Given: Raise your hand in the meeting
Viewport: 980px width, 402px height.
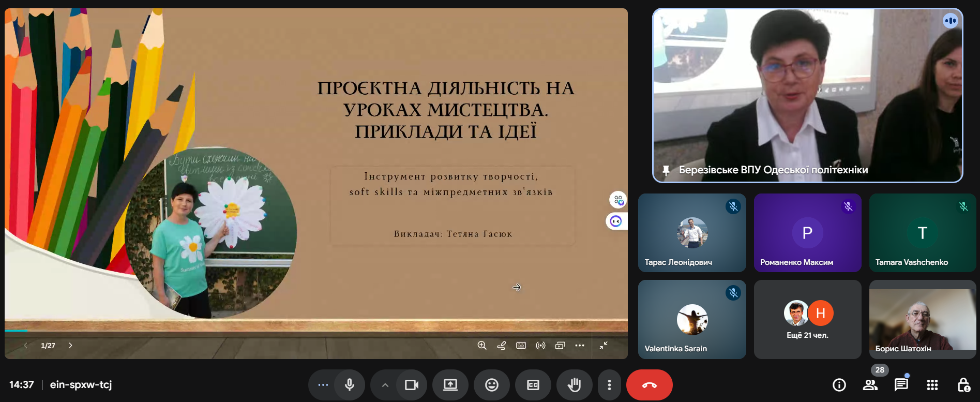Looking at the screenshot, I should coord(574,385).
